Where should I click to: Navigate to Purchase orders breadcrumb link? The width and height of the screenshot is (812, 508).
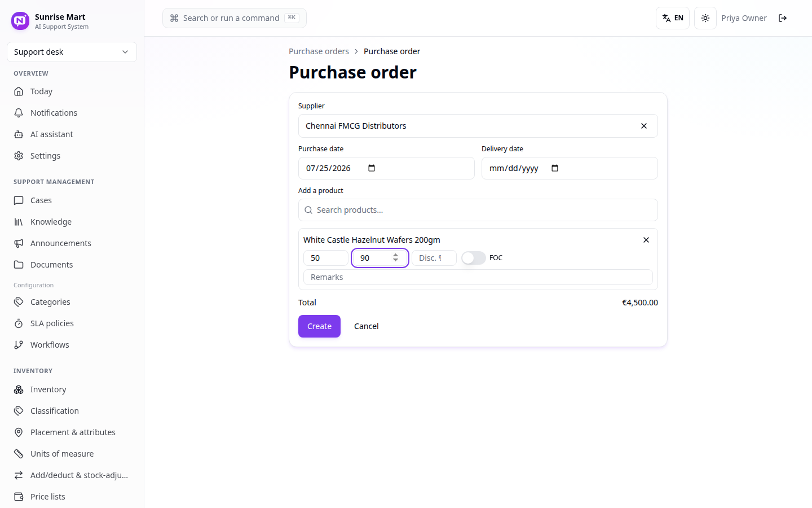click(319, 51)
